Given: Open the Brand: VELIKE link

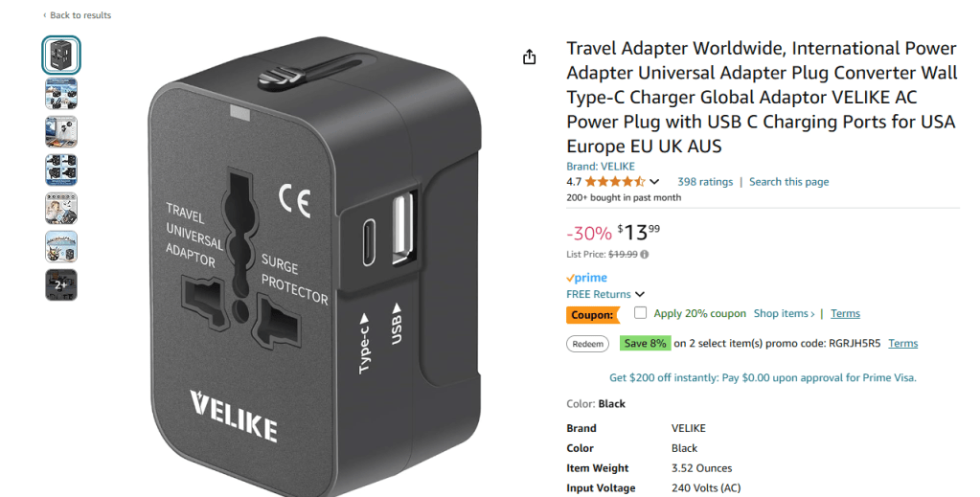Looking at the screenshot, I should point(601,167).
